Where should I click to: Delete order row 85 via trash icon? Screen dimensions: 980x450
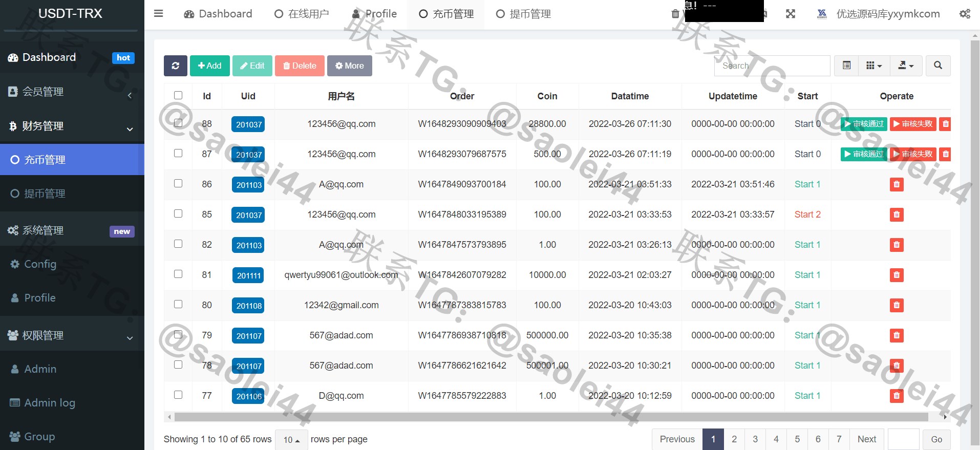pos(897,215)
